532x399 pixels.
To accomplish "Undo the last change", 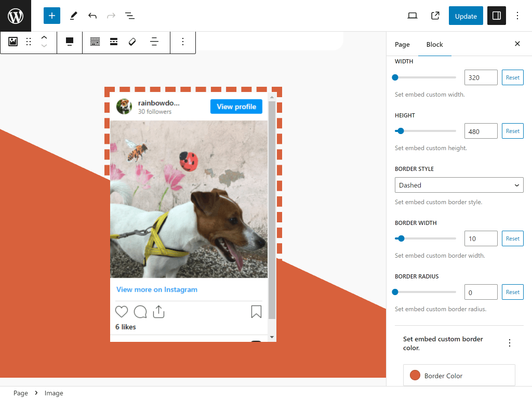I will (92, 16).
